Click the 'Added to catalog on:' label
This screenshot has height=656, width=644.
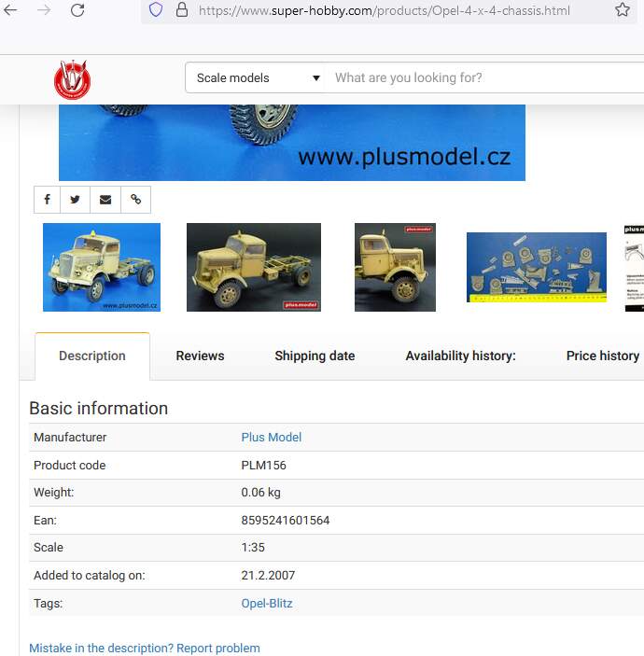89,576
